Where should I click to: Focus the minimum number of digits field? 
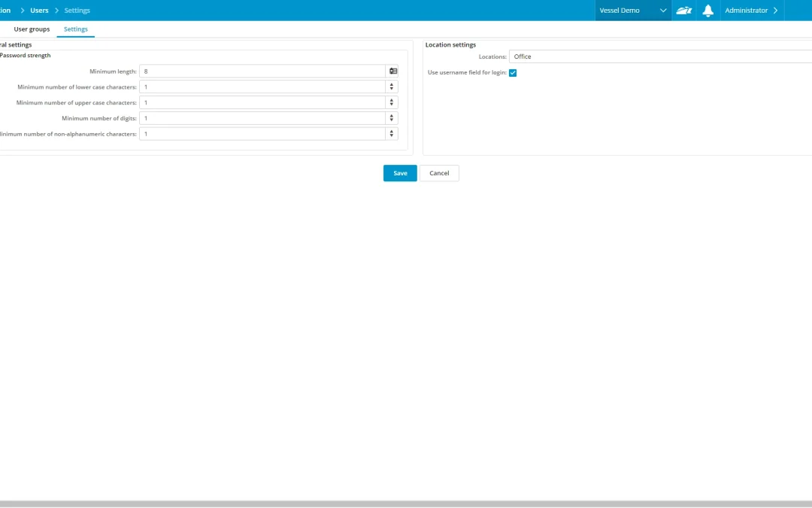(x=262, y=118)
